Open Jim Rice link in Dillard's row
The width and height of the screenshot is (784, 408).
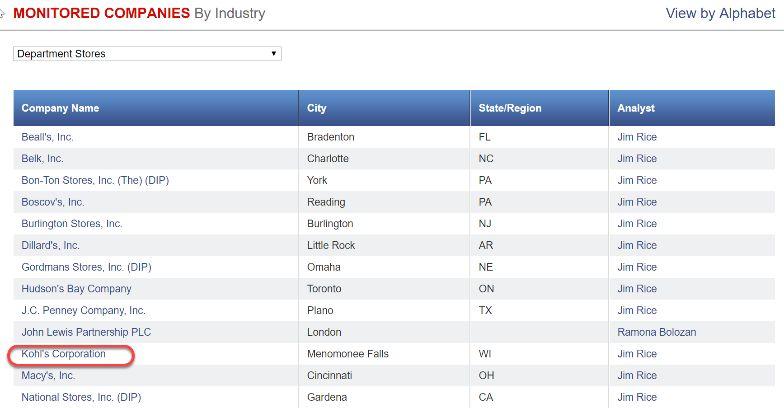click(x=637, y=246)
